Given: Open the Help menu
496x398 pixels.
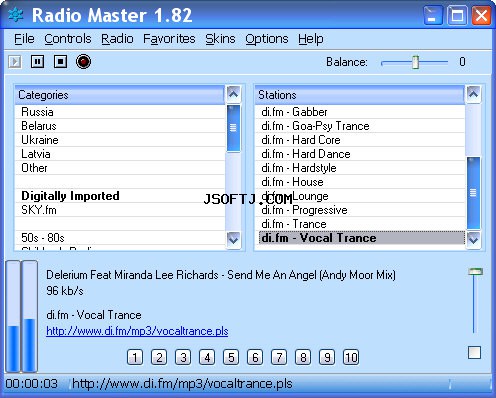Looking at the screenshot, I should [311, 39].
